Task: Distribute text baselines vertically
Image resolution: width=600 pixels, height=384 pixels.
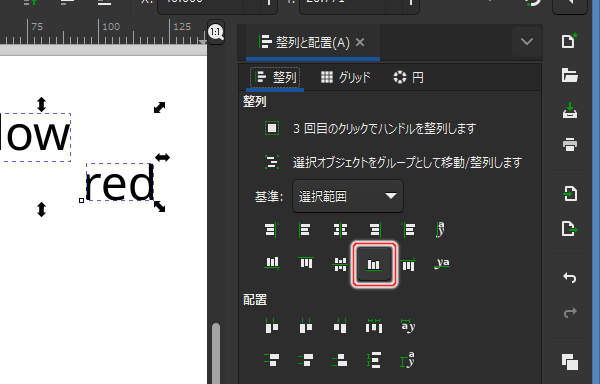Action: tap(408, 360)
